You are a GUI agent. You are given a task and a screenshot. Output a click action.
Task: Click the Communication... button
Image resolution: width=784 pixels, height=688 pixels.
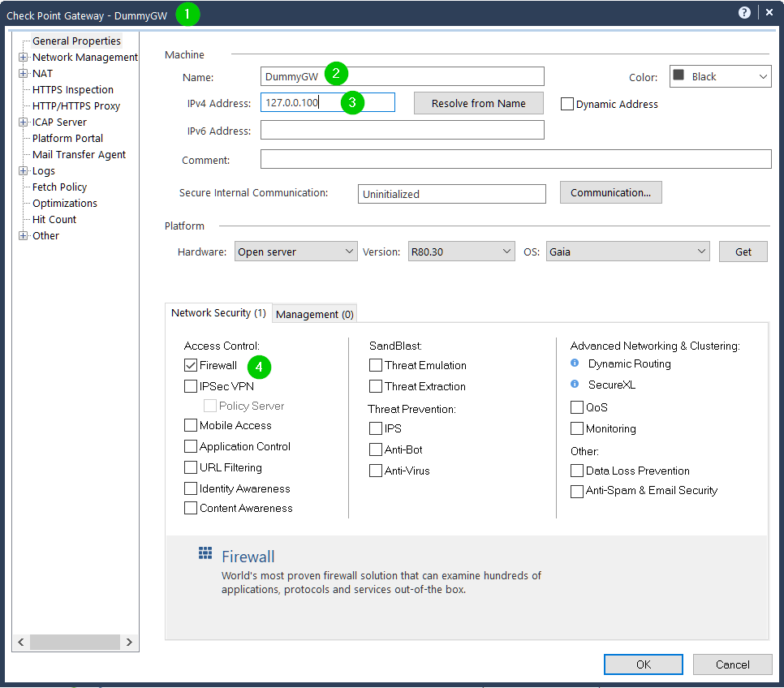610,192
